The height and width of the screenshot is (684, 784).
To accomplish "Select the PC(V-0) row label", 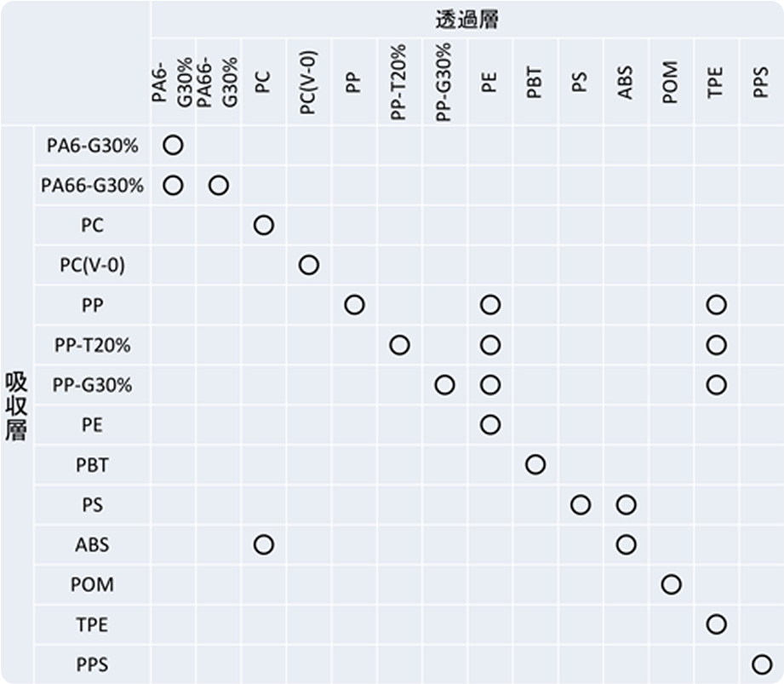I will click(93, 265).
